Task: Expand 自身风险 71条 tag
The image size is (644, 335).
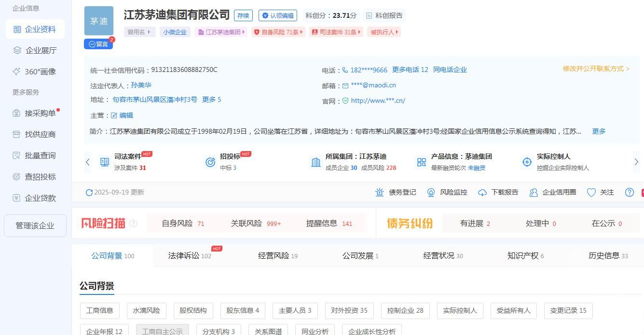Action: point(278,32)
